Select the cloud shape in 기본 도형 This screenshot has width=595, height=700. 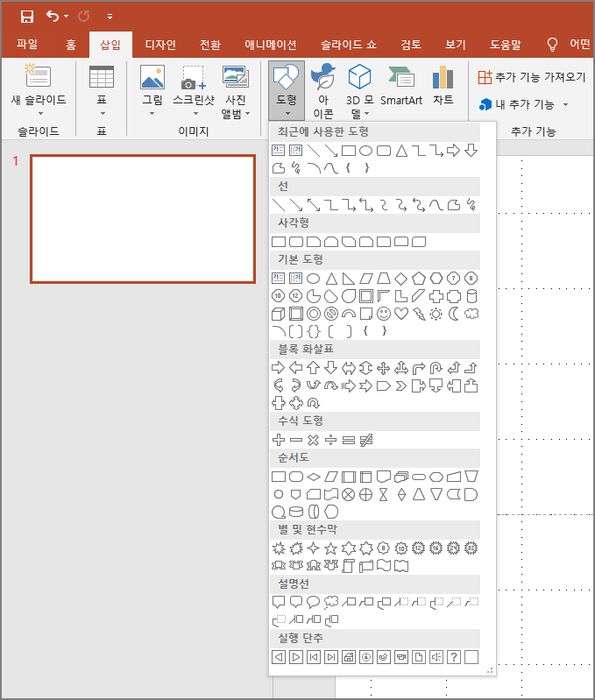(x=471, y=314)
